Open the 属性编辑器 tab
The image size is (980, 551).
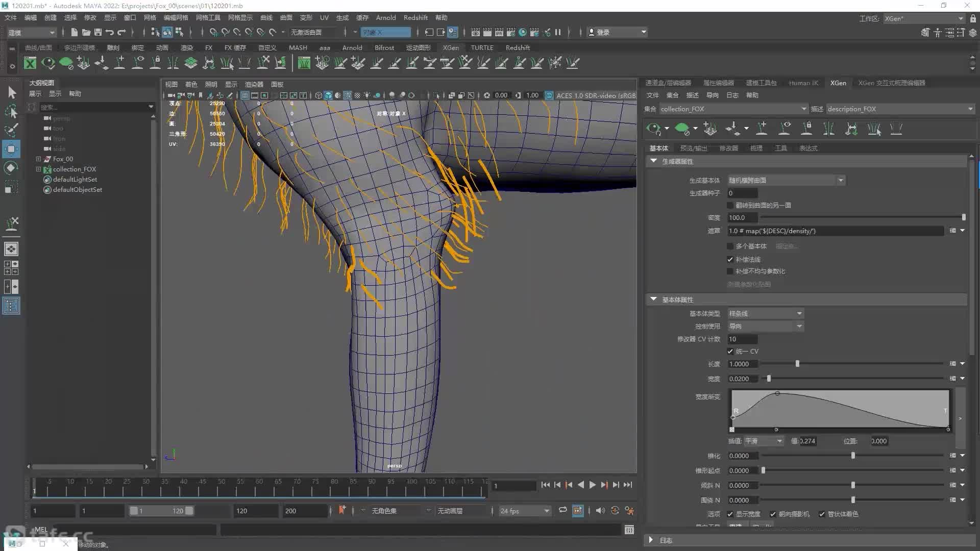pyautogui.click(x=718, y=83)
